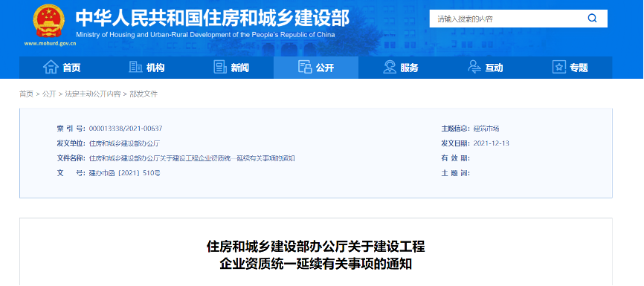Click the ministry's Chinese title 中华人民共和国住房和城乡建设部
Image resolution: width=644 pixels, height=286 pixels.
213,18
